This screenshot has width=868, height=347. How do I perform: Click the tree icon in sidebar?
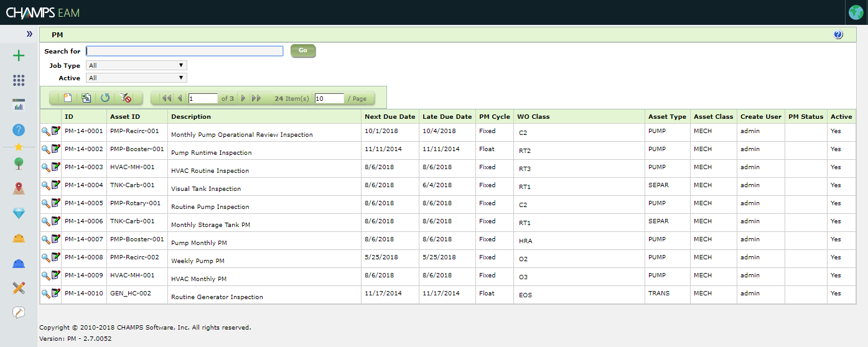tap(19, 164)
